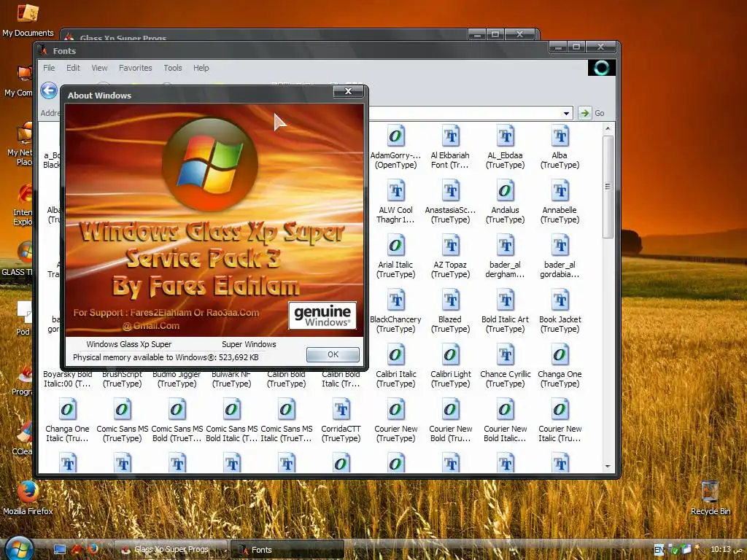
Task: Select the Bold Italic Art font icon
Action: 505,301
